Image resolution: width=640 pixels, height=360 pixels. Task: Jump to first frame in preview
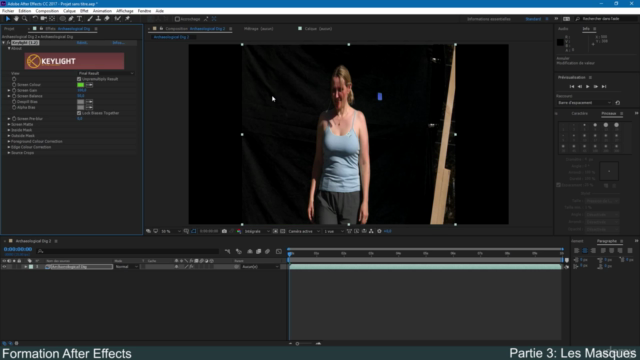[x=572, y=87]
